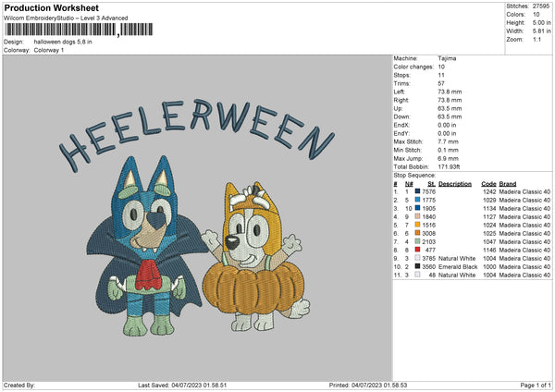This screenshot has height=392, width=555.
Task: Click 'Madeira Classic 40' in the 7576 row
Action: click(x=524, y=191)
